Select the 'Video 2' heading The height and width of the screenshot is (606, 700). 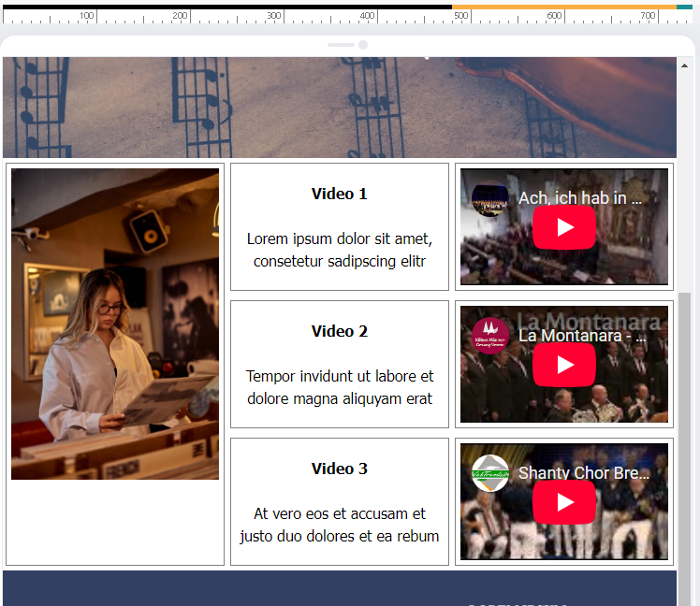(x=340, y=332)
